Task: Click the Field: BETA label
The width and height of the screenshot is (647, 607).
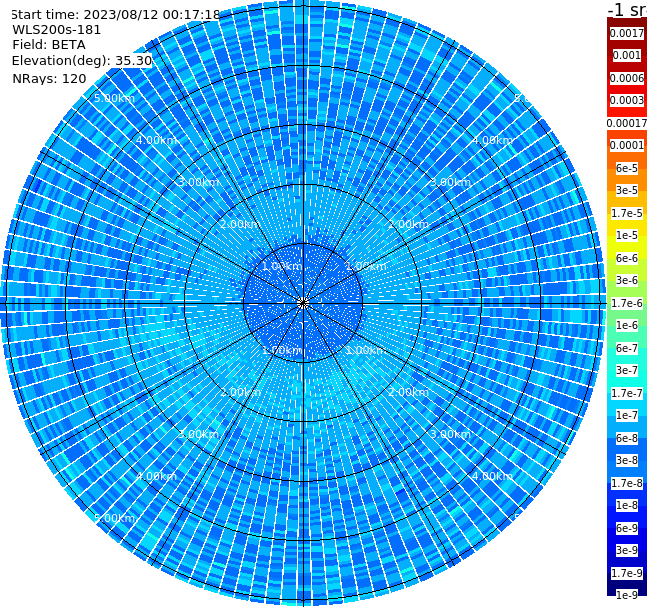Action: point(49,45)
